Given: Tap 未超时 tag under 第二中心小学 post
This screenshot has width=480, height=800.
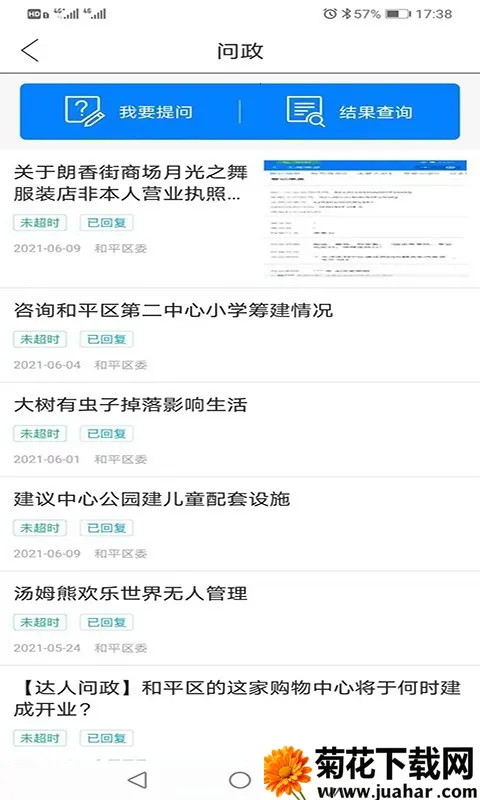Looking at the screenshot, I should [40, 339].
